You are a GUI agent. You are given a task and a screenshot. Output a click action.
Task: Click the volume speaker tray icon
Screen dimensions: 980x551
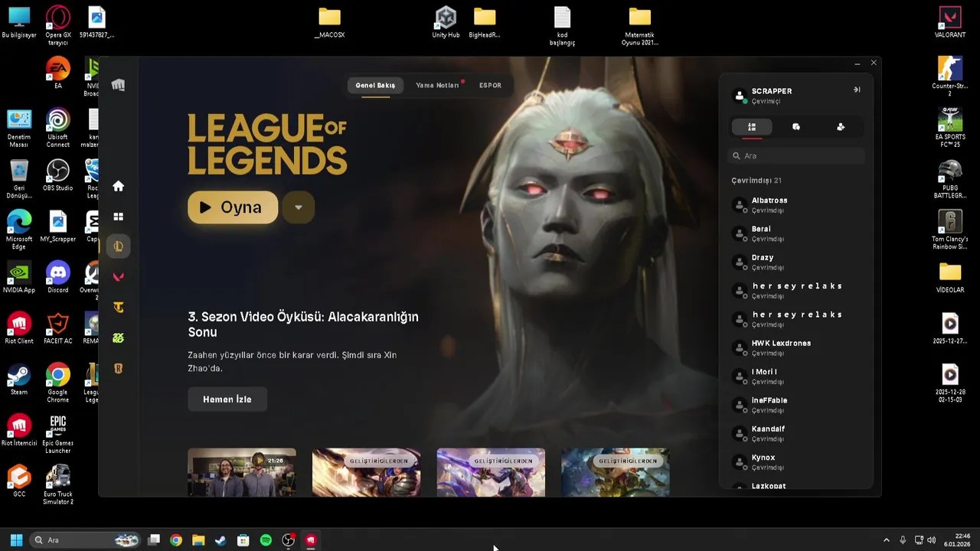(932, 540)
